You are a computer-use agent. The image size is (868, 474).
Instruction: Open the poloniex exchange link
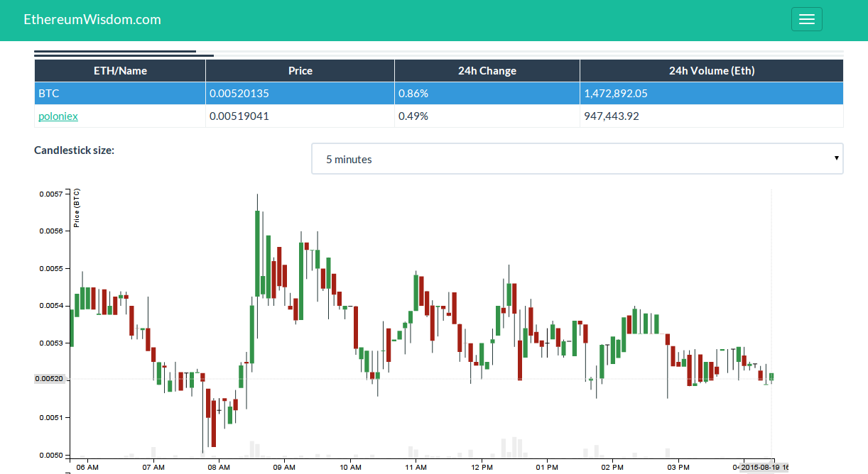(x=58, y=116)
